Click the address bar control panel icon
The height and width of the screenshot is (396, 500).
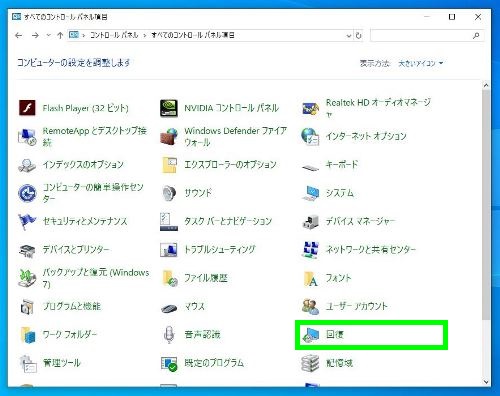coord(74,35)
